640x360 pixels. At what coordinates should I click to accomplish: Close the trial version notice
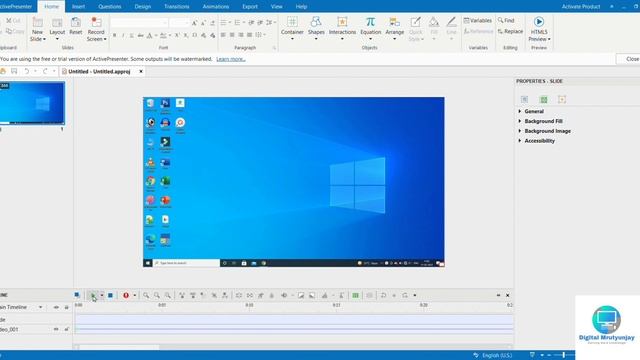632,59
